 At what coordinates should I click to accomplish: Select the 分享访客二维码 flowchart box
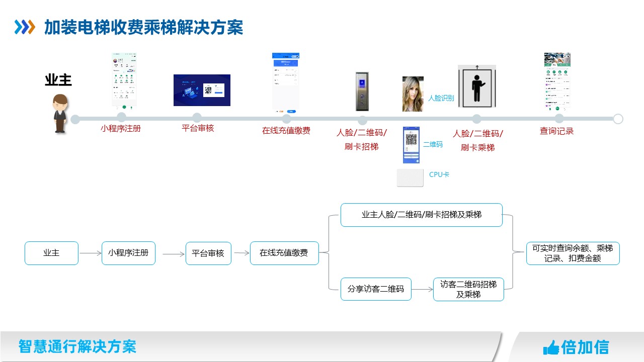point(375,289)
